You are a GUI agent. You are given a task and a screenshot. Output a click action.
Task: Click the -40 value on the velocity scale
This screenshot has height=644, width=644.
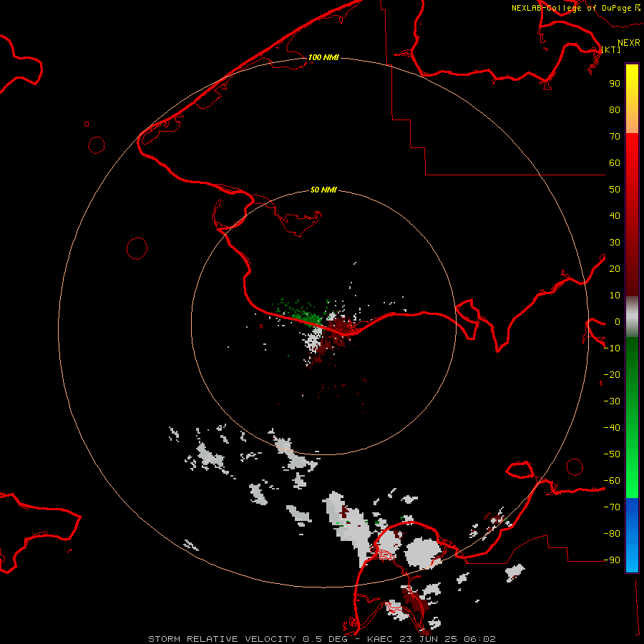(x=612, y=428)
